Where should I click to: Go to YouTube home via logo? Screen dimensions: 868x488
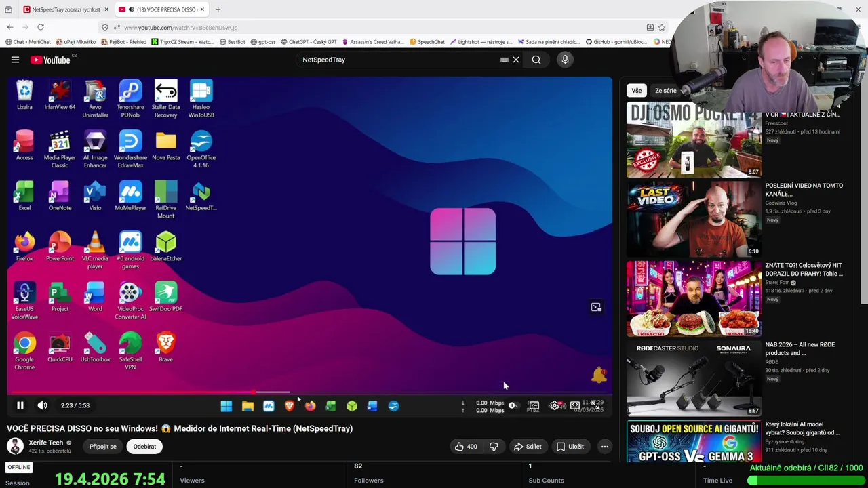pos(51,60)
